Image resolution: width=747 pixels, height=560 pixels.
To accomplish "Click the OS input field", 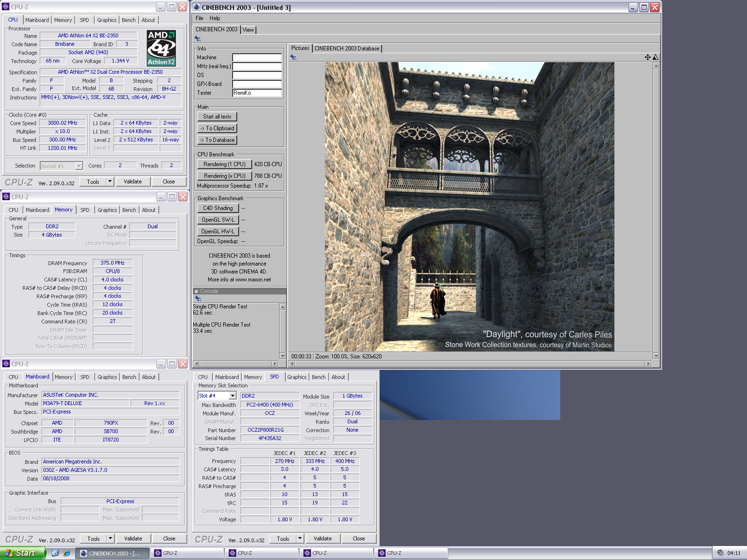I will coord(257,75).
